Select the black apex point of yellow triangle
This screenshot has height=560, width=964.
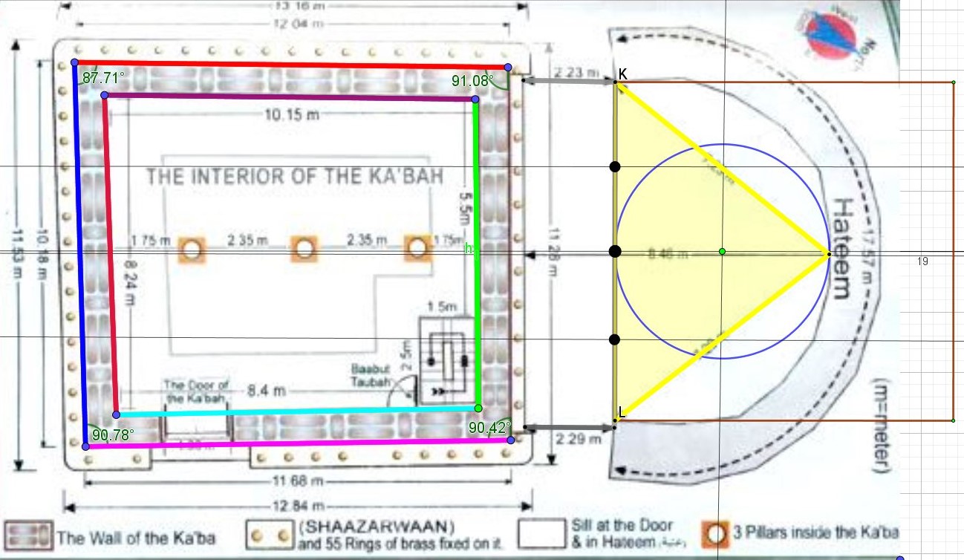coord(829,255)
